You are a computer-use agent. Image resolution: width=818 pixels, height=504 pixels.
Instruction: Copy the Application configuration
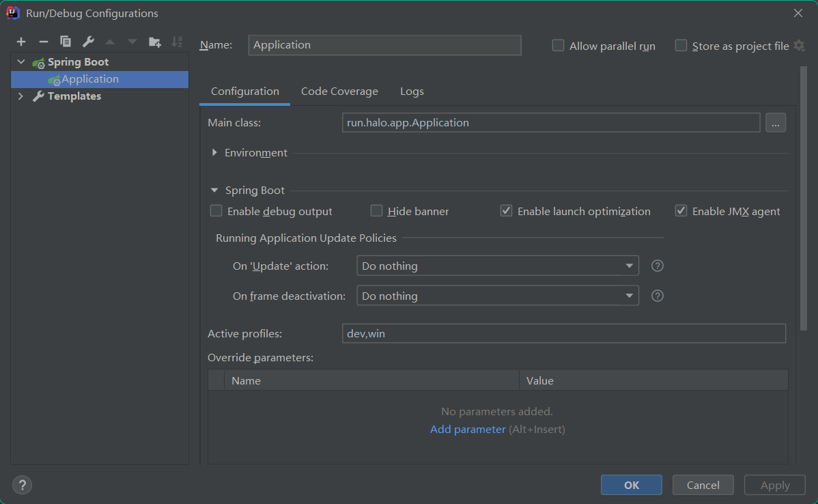click(x=65, y=41)
